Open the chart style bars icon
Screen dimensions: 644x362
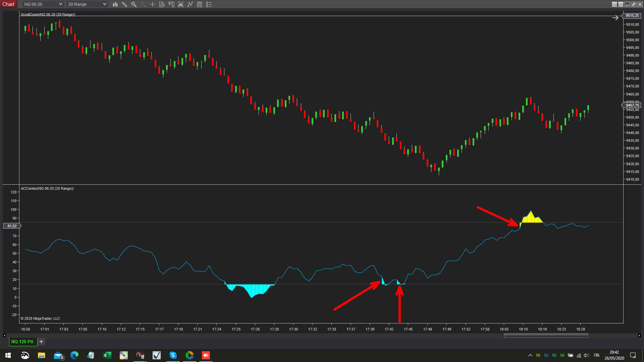click(115, 4)
